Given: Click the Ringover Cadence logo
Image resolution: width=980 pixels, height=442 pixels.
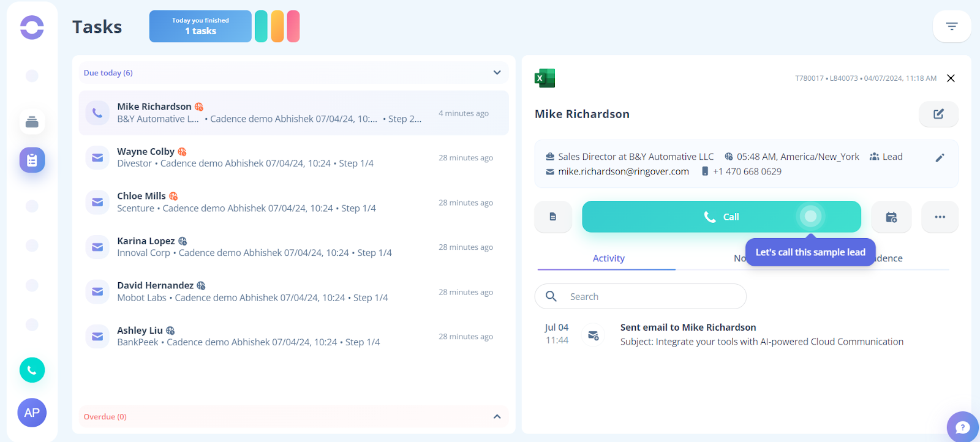Looking at the screenshot, I should [x=32, y=27].
